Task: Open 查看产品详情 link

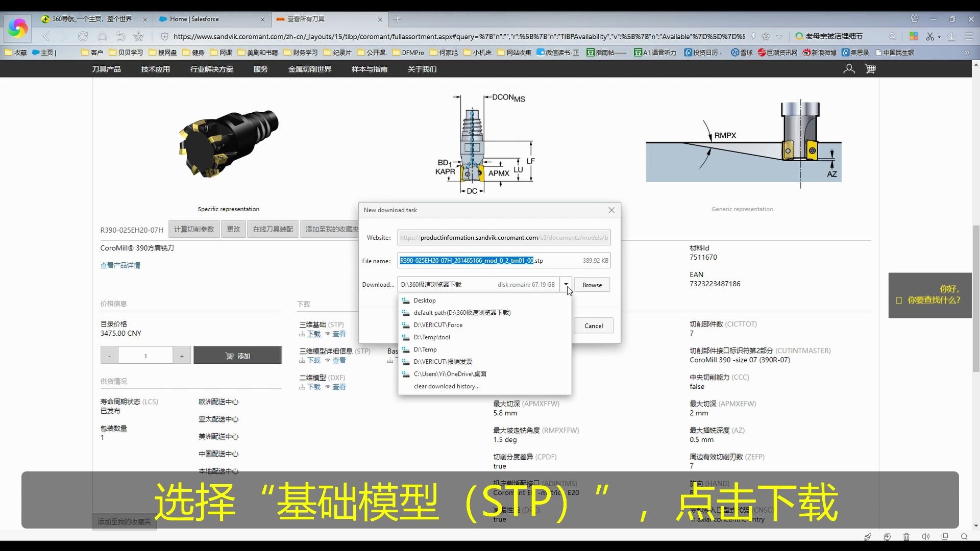Action: [x=120, y=265]
